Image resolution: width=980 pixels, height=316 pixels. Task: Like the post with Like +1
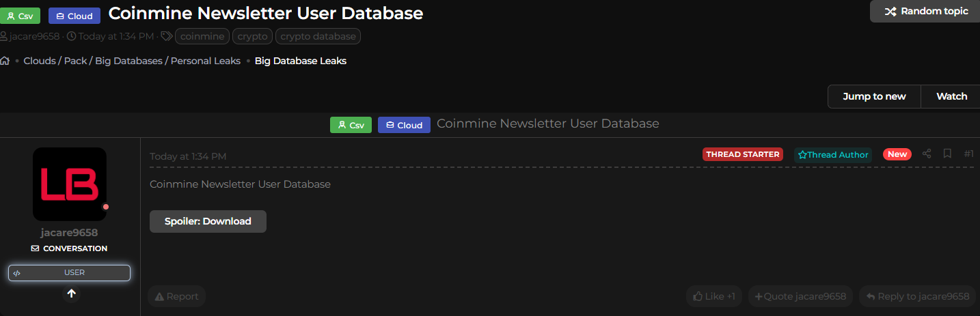pos(714,296)
